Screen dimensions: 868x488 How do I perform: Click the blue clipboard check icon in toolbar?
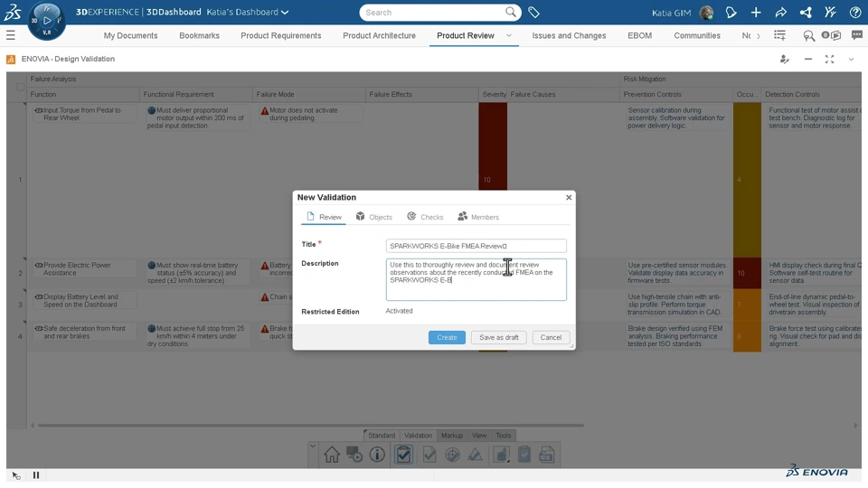tap(524, 455)
